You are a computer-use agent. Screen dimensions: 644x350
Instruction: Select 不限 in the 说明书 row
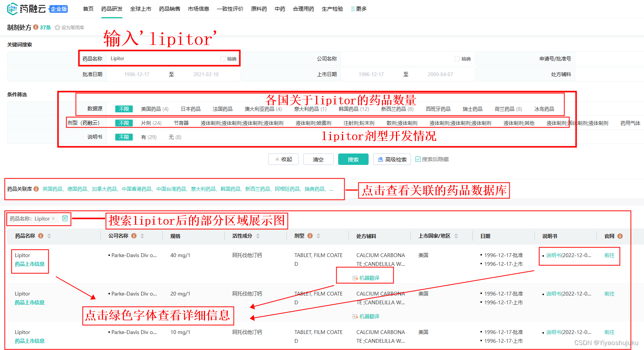pos(124,137)
